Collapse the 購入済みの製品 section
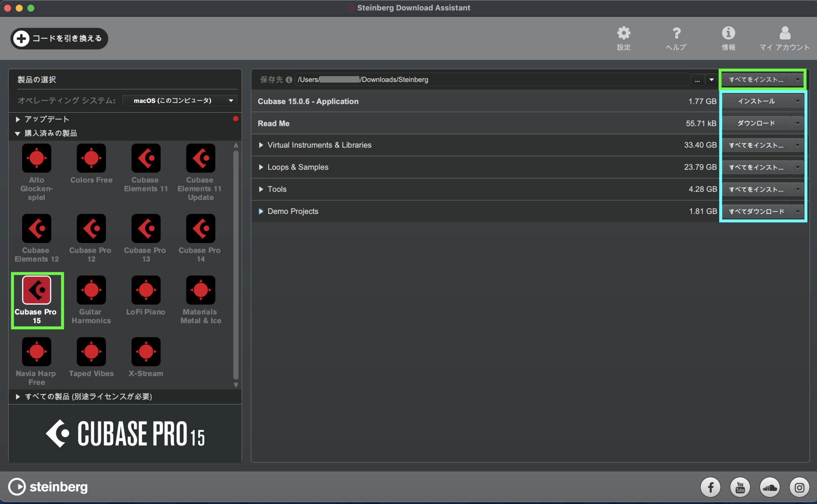 (18, 133)
